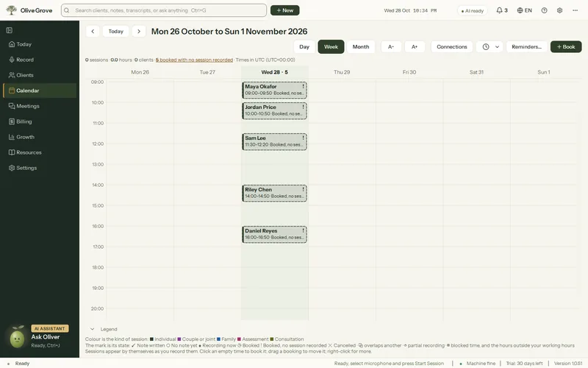588x368 pixels.
Task: Select Wed 28 day header
Action: tap(274, 72)
